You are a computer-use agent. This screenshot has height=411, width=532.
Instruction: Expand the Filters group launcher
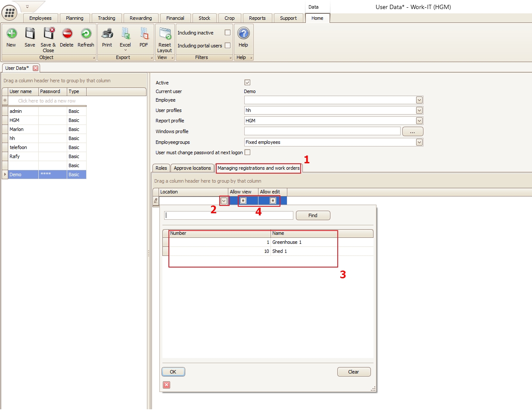[x=230, y=58]
